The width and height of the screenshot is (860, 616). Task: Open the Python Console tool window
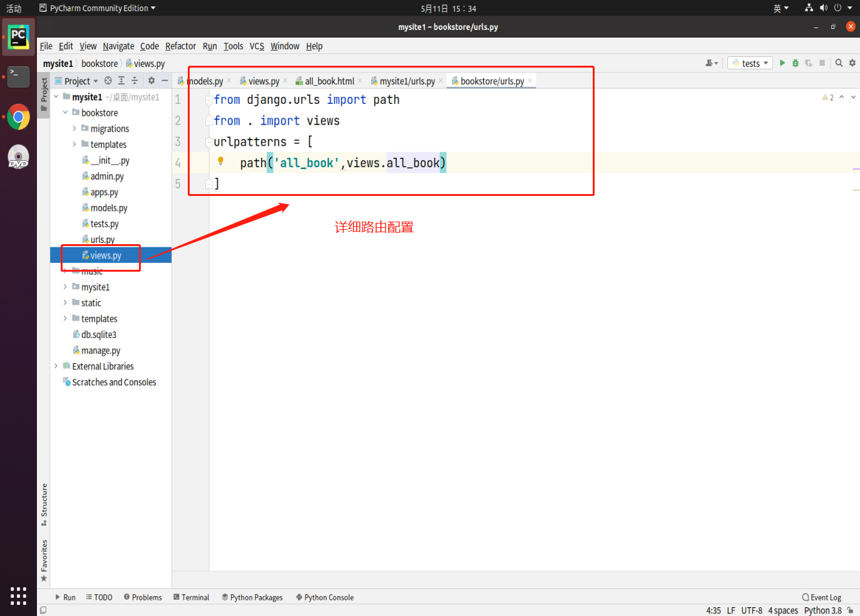click(x=325, y=597)
